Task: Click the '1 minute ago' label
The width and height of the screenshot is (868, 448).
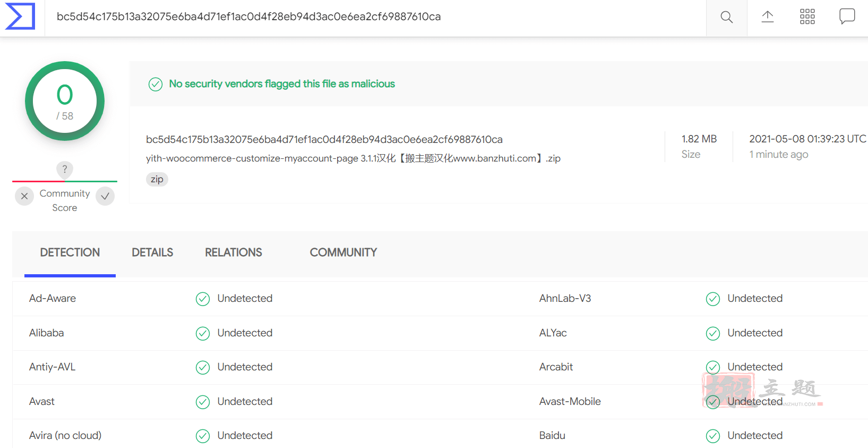Action: coord(779,154)
